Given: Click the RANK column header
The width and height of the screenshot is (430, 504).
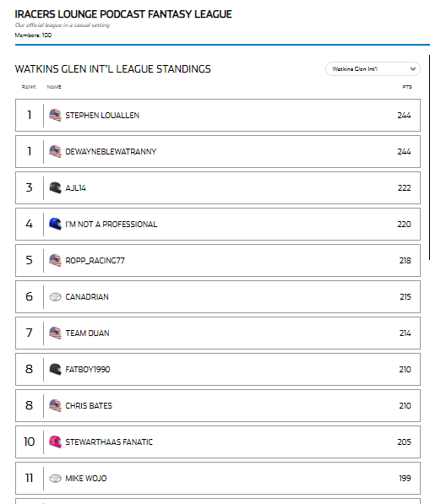Looking at the screenshot, I should [29, 87].
